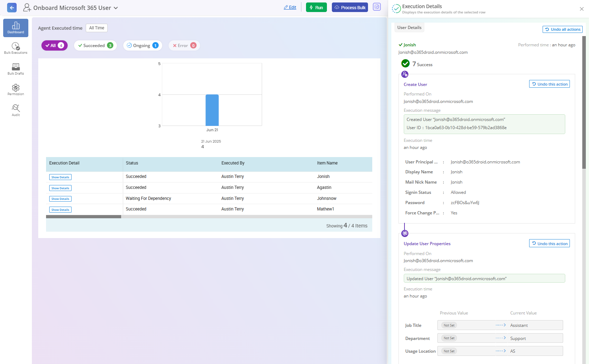Expand the Onboard Microsoft 365 User dropdown

point(116,8)
